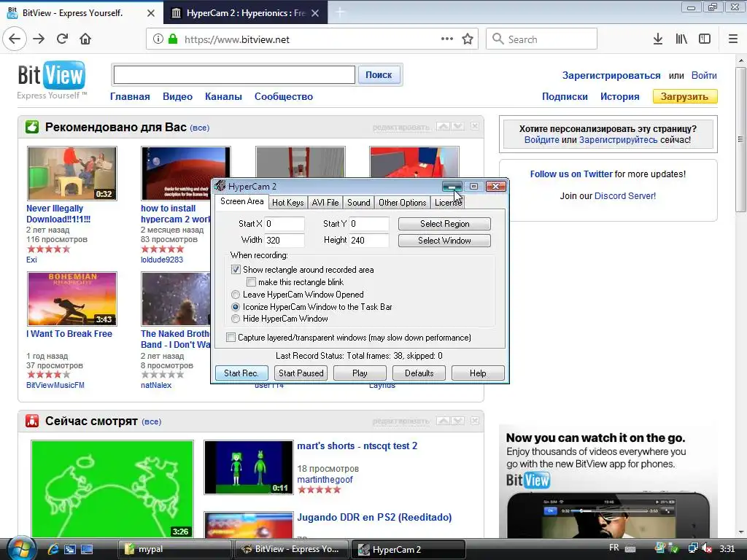Viewport: 747px width, 560px height.
Task: Click Зарегистрироваться link
Action: 611,75
